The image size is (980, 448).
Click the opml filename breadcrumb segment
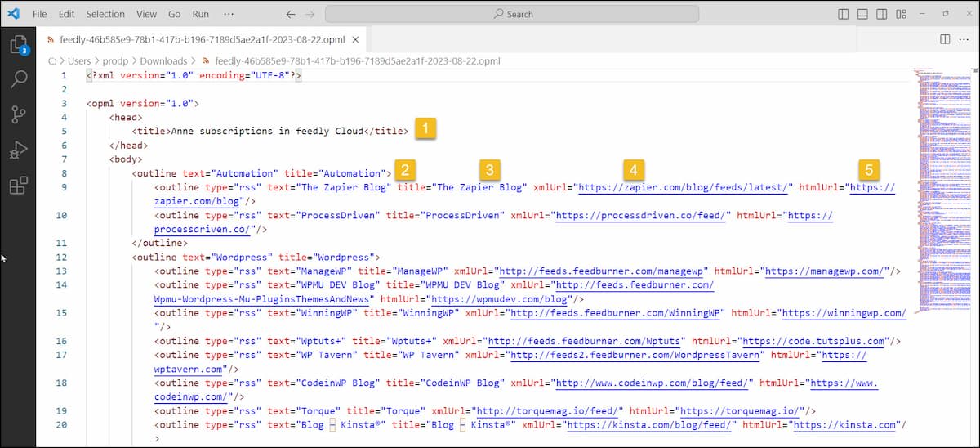point(357,60)
